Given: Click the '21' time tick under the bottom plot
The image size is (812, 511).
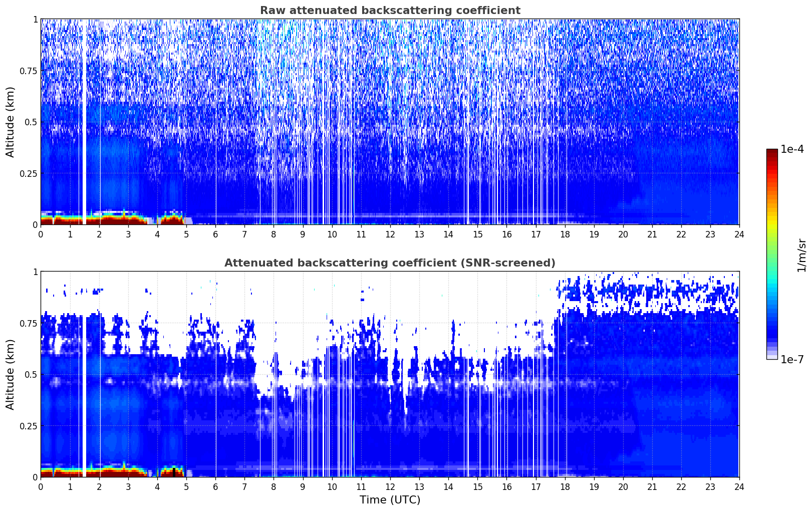Looking at the screenshot, I should point(652,486).
